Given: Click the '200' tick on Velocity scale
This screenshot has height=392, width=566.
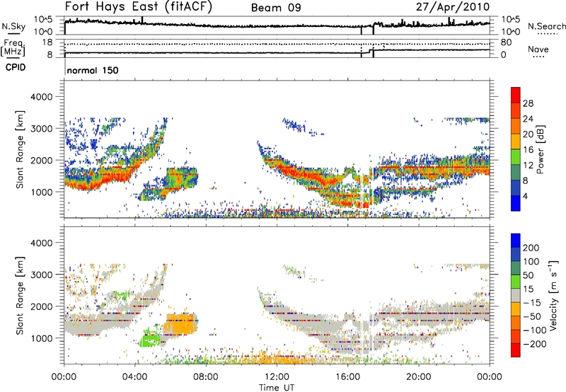Looking at the screenshot, I should pos(531,248).
